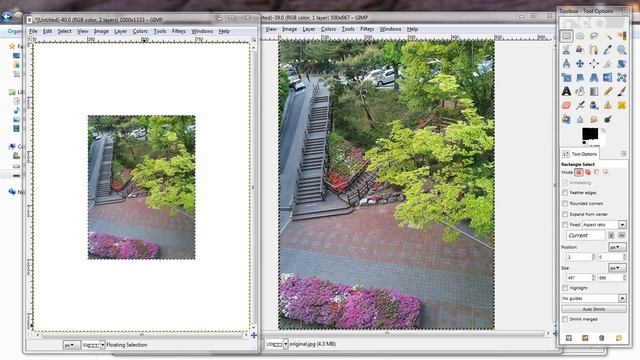
Task: Select the Paintbrush tool
Action: (x=622, y=91)
